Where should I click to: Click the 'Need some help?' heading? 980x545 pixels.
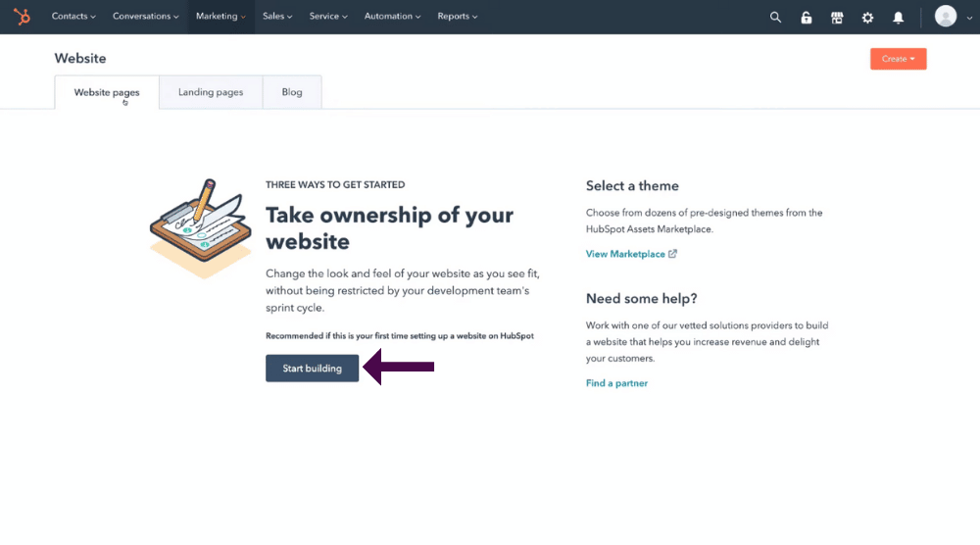(641, 299)
